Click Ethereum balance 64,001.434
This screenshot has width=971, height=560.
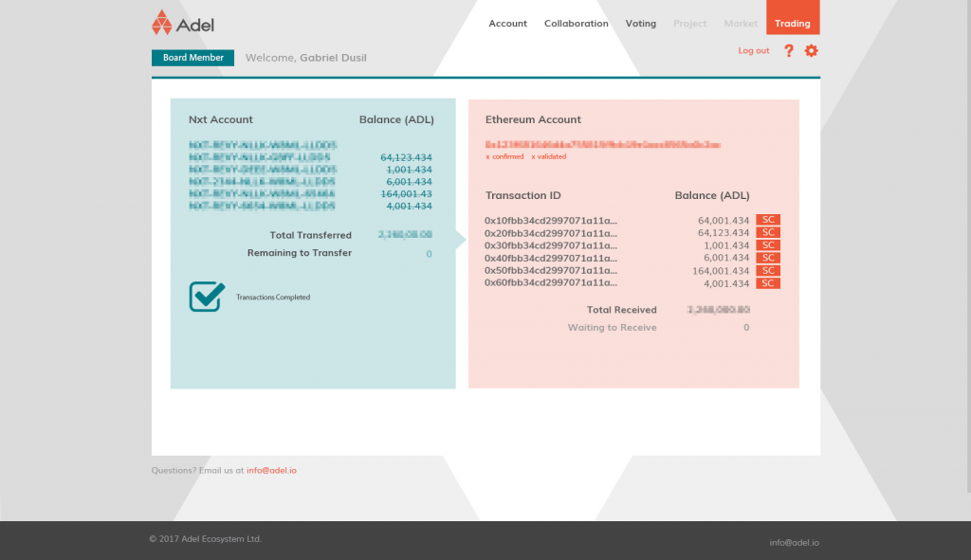[x=724, y=220]
